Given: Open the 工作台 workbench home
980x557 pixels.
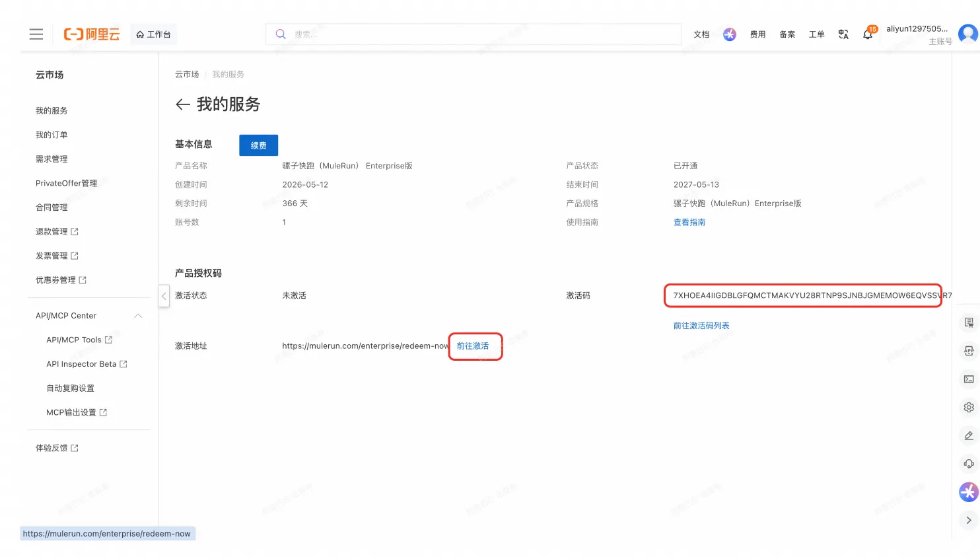Looking at the screenshot, I should (153, 34).
